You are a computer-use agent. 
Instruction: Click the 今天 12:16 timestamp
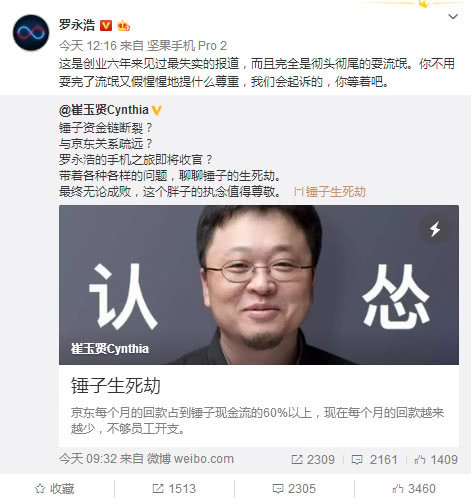(x=88, y=46)
